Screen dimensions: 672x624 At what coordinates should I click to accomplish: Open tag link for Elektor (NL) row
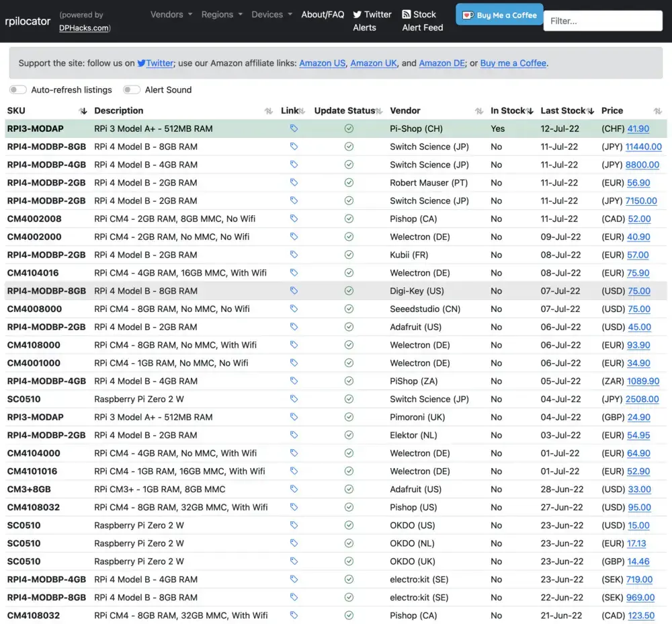[x=294, y=434]
